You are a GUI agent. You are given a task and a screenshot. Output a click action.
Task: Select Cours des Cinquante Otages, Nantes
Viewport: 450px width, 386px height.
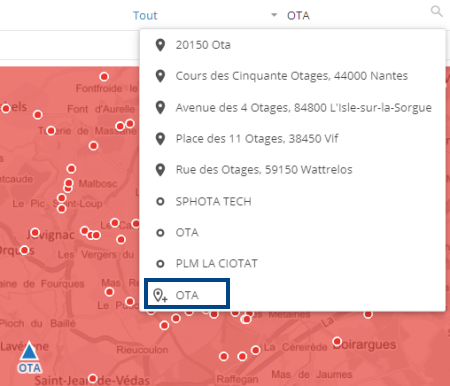[x=292, y=76]
